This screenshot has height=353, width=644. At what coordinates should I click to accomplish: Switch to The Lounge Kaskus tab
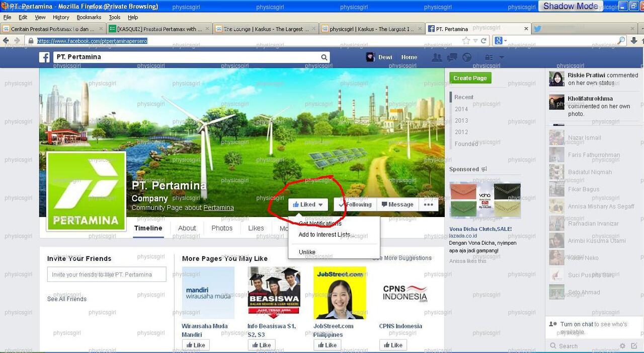[x=265, y=29]
